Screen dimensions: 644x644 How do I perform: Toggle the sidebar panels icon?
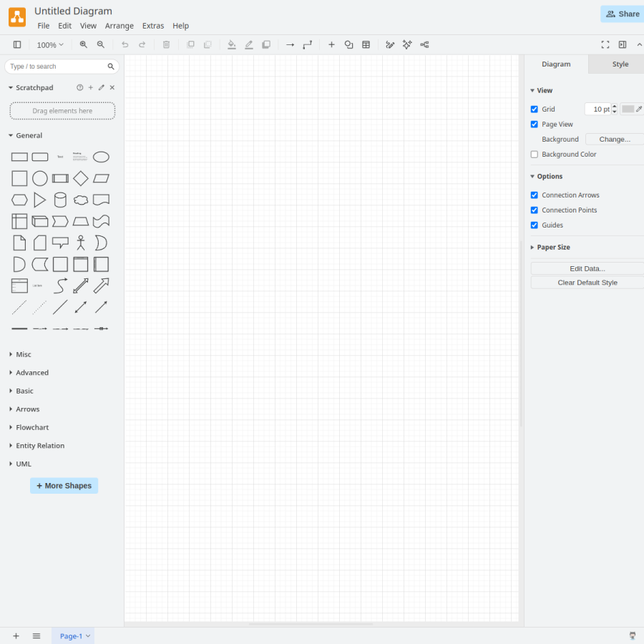click(x=17, y=45)
